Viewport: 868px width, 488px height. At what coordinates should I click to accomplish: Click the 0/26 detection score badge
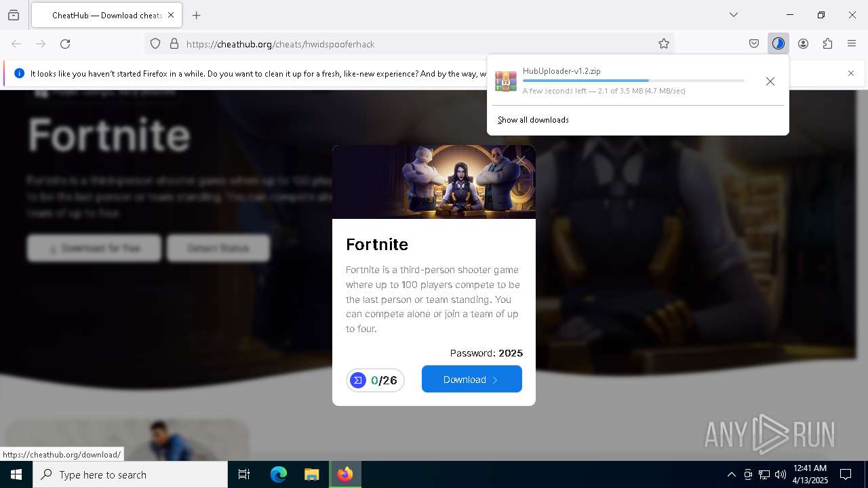click(x=375, y=380)
